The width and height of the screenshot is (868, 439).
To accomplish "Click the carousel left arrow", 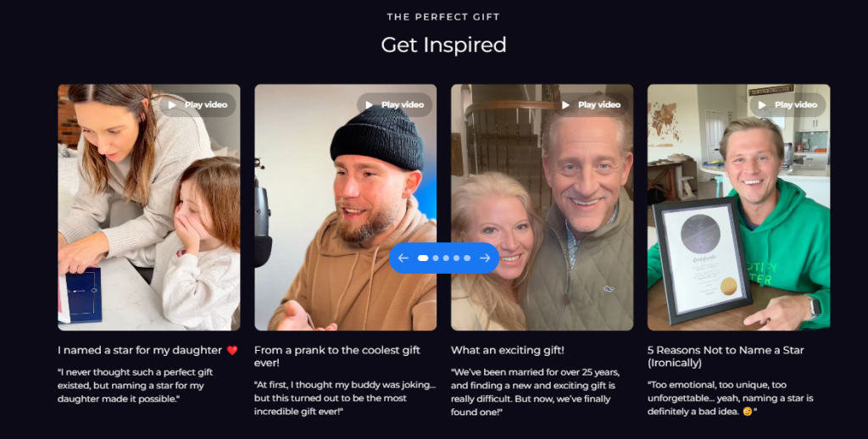I will coord(403,258).
